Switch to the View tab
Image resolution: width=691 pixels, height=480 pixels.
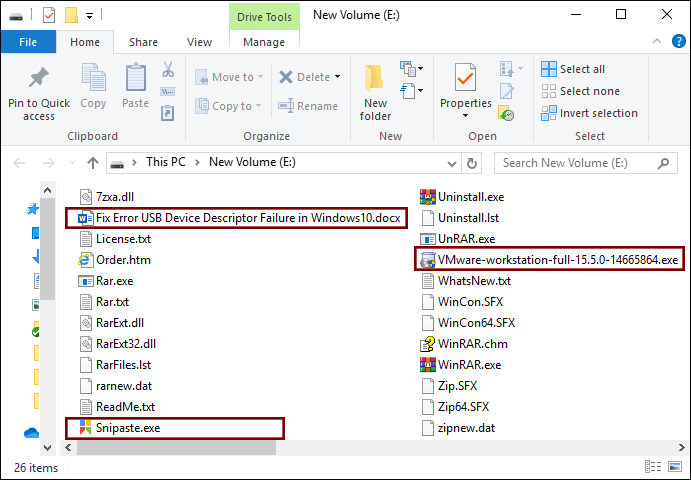pyautogui.click(x=199, y=42)
